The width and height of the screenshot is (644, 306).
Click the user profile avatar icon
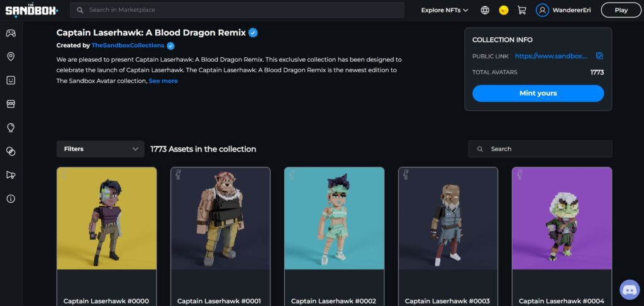542,10
